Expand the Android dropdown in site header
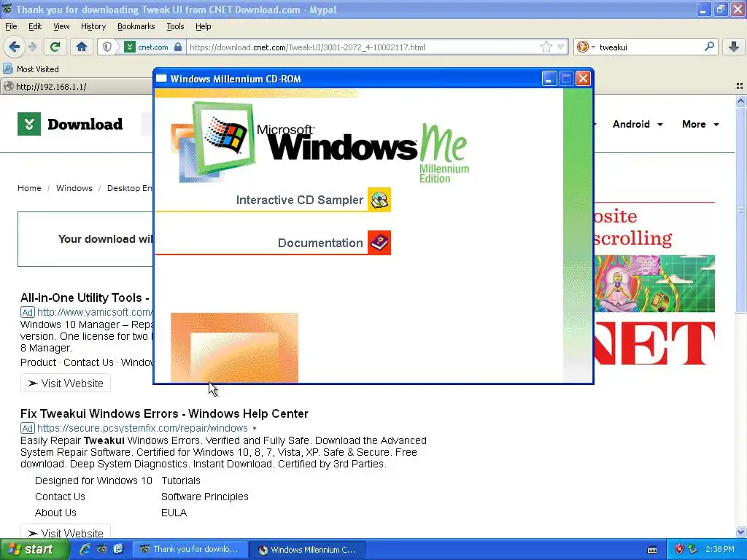The width and height of the screenshot is (747, 560). [637, 124]
